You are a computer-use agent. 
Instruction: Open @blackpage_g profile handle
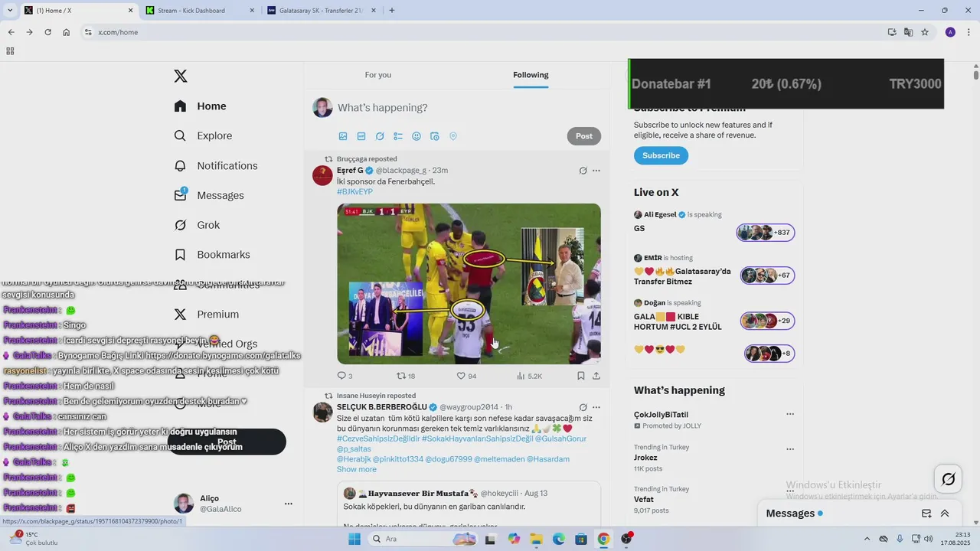[401, 170]
